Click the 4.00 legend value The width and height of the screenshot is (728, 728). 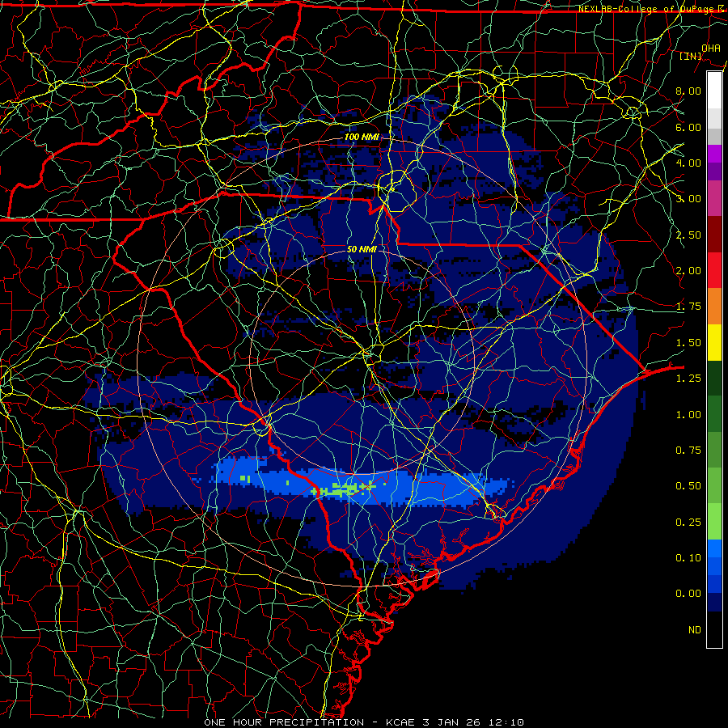(688, 163)
